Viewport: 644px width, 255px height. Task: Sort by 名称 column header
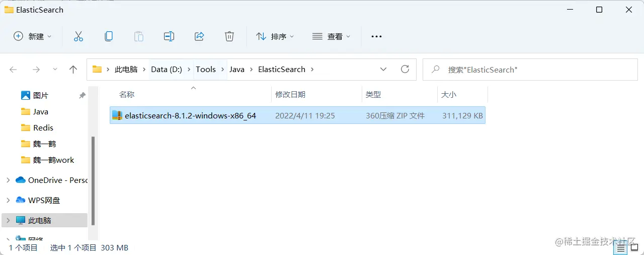point(127,94)
